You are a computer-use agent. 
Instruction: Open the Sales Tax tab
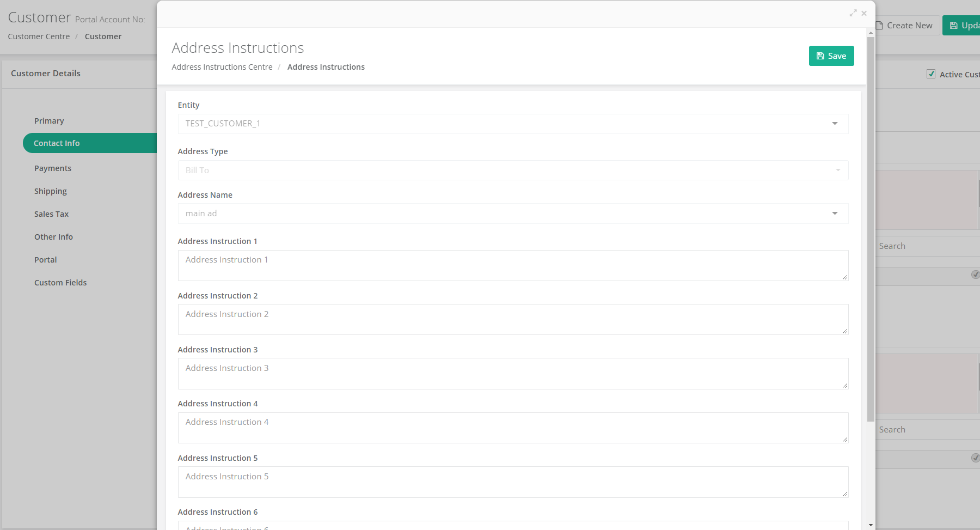coord(52,214)
